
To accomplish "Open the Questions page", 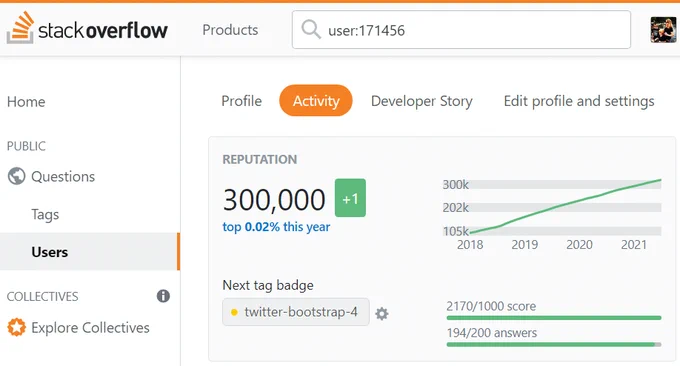I will (63, 176).
